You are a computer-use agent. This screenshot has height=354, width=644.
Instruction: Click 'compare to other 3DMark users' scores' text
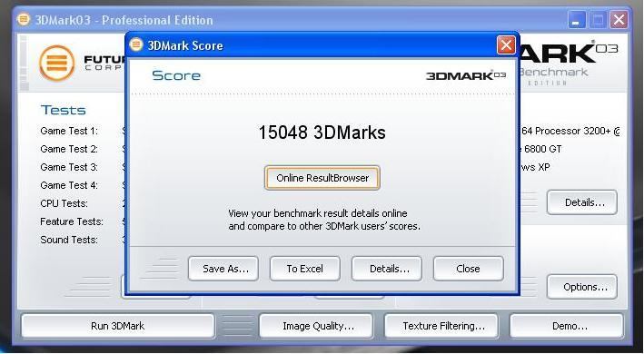333,226
